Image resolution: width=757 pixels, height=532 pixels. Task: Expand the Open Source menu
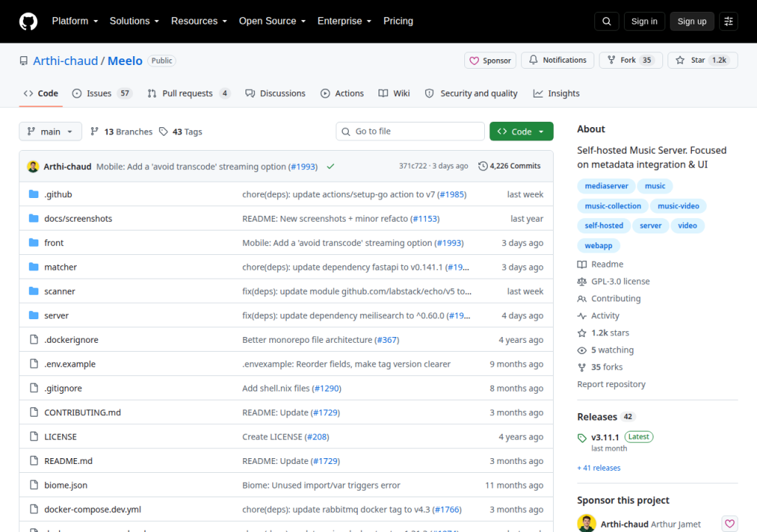coord(272,21)
